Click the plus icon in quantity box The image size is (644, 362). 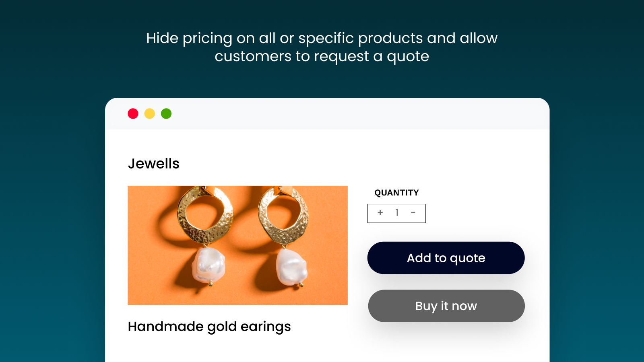tap(380, 212)
